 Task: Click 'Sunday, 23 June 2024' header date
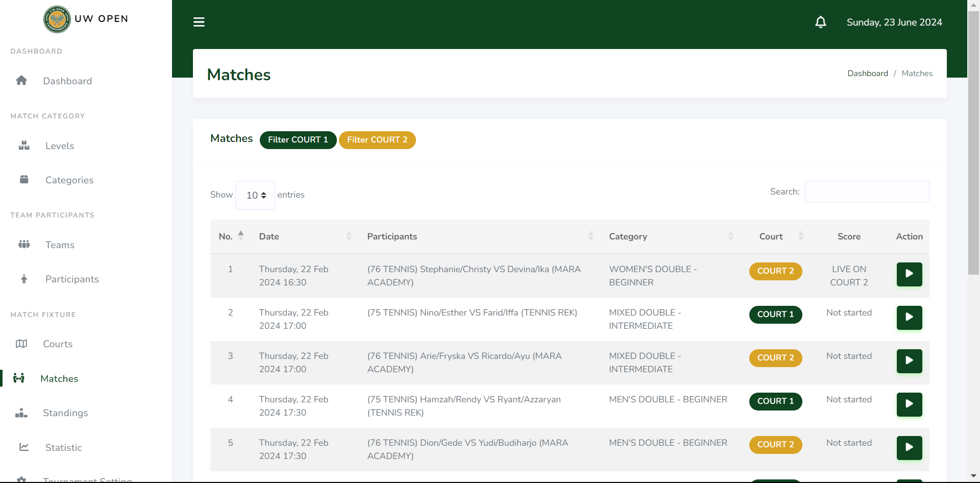[x=894, y=22]
